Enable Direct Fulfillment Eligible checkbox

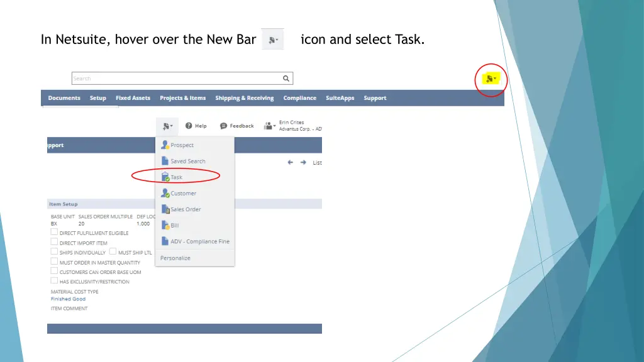54,233
